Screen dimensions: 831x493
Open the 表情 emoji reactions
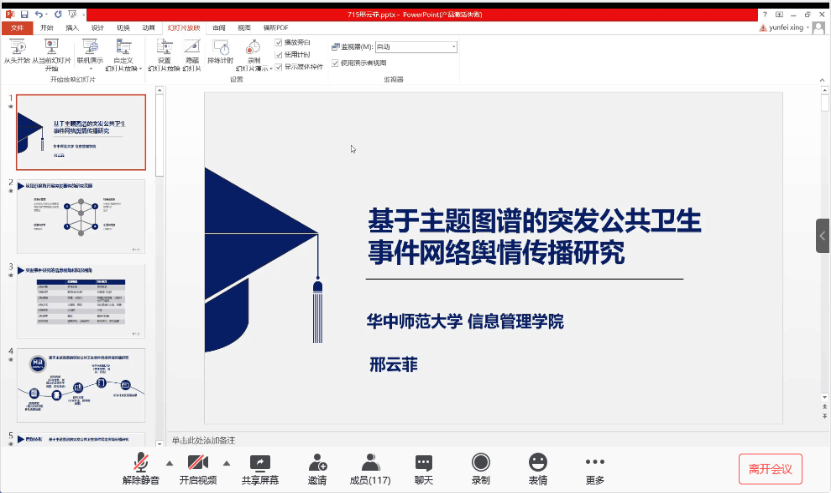538,462
